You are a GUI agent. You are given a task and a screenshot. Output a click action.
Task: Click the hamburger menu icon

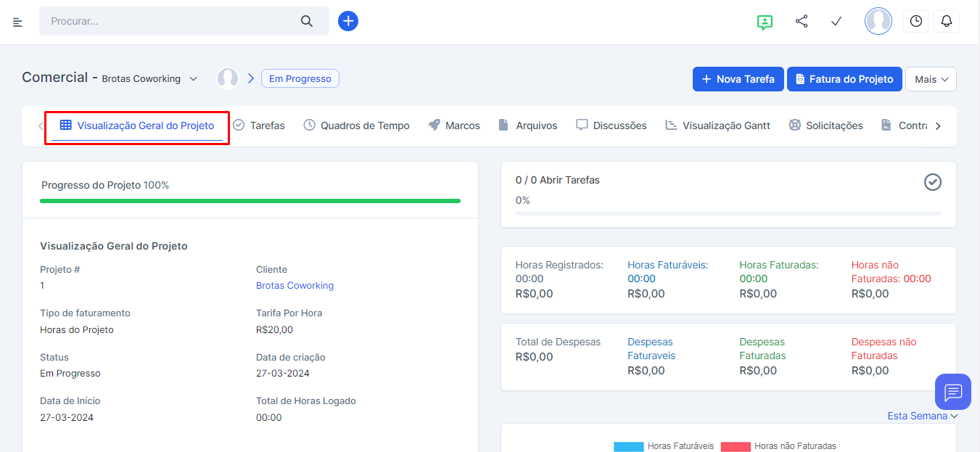pyautogui.click(x=18, y=22)
